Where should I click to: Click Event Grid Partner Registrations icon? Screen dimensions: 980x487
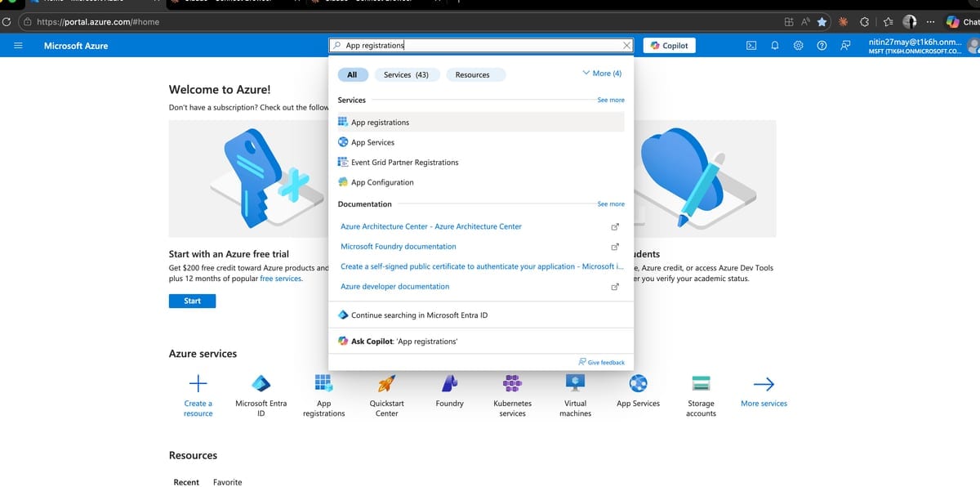[x=343, y=162]
